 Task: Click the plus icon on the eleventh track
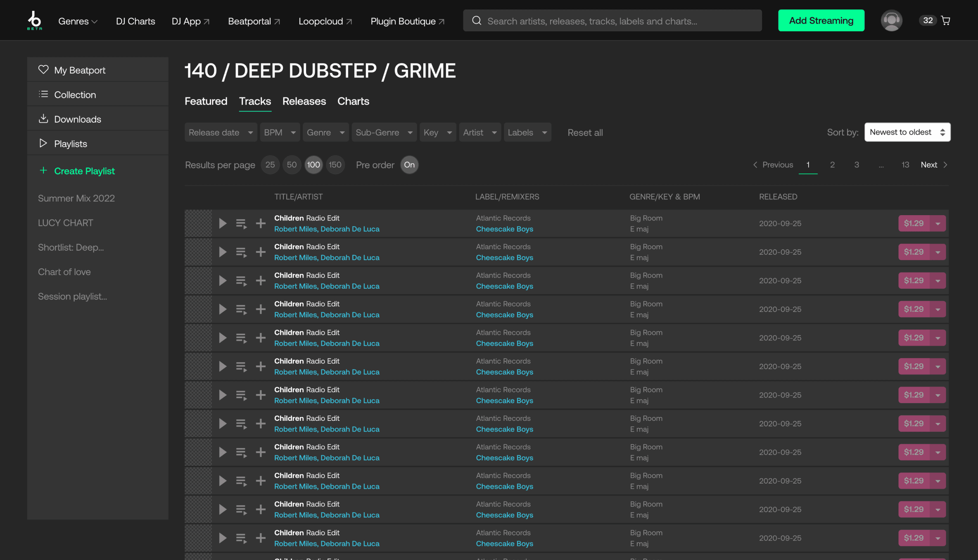261,510
